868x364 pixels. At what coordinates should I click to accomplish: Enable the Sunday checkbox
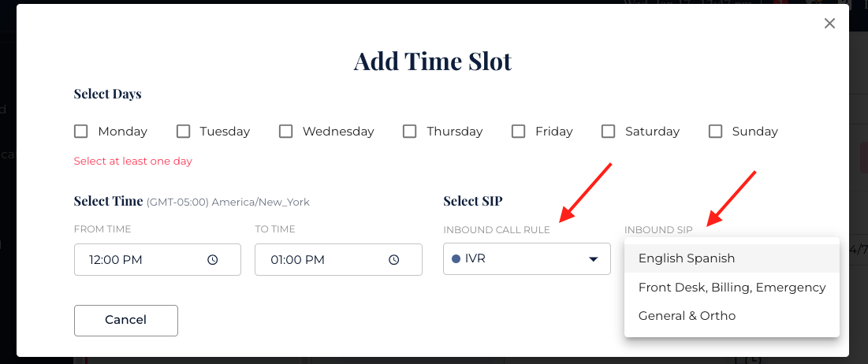715,132
